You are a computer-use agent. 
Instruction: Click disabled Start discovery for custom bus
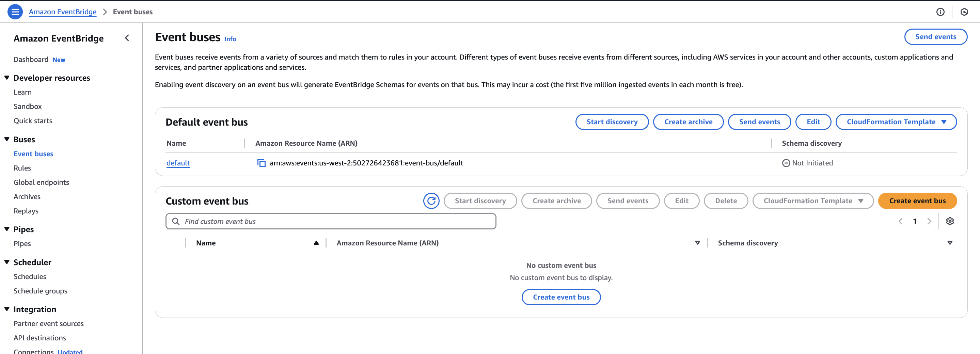[480, 201]
